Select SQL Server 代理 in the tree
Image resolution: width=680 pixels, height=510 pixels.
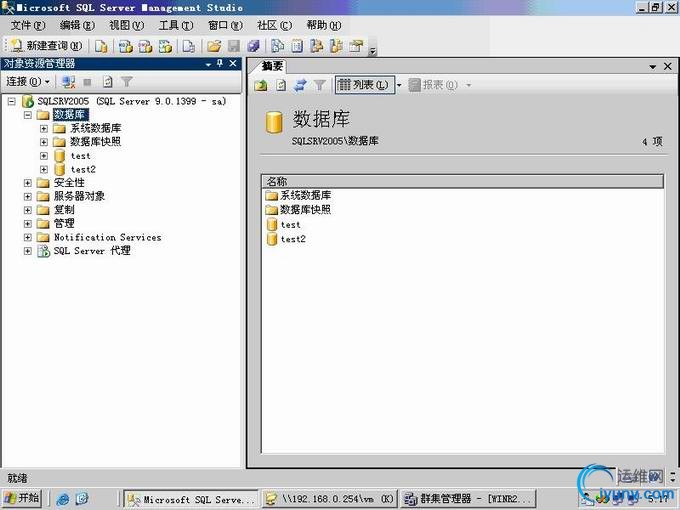pos(92,251)
